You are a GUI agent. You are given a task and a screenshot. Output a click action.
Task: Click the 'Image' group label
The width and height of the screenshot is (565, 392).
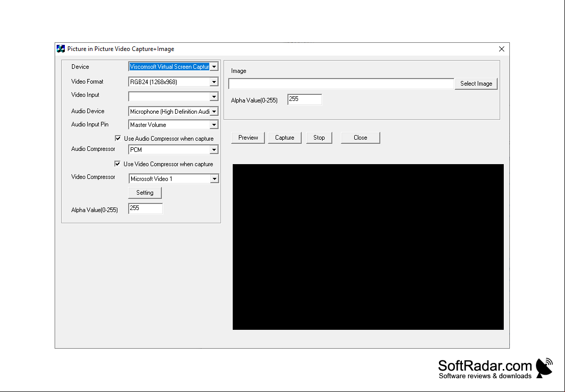(238, 71)
